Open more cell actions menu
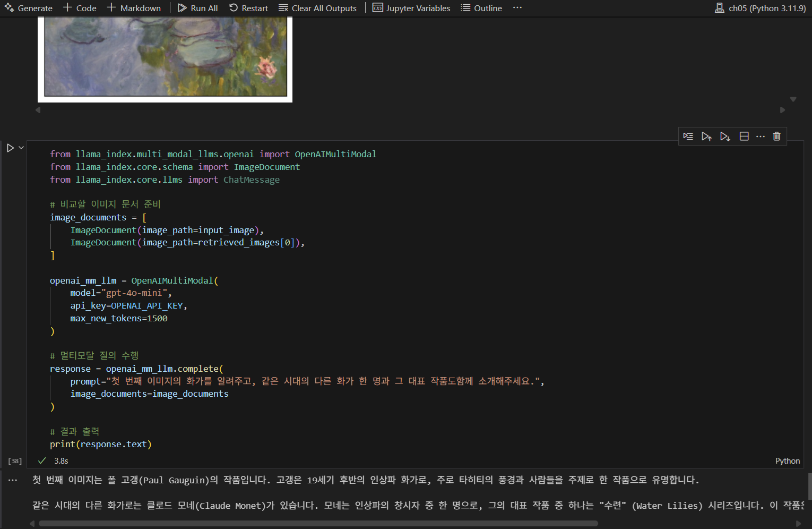 (761, 136)
